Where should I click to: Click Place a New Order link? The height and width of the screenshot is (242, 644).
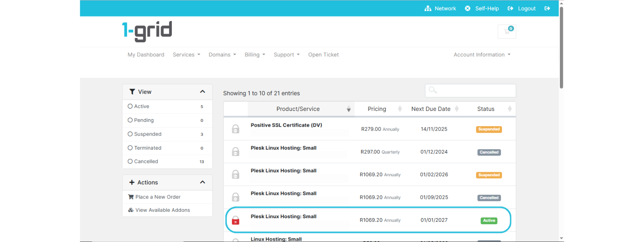(158, 197)
